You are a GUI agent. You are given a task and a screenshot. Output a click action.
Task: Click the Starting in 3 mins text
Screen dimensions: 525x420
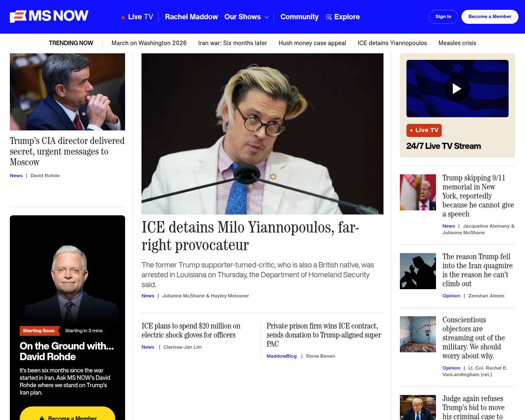(x=84, y=331)
